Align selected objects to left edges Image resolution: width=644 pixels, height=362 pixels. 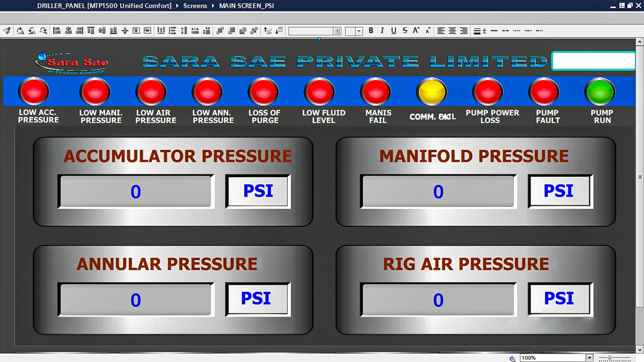tap(57, 30)
